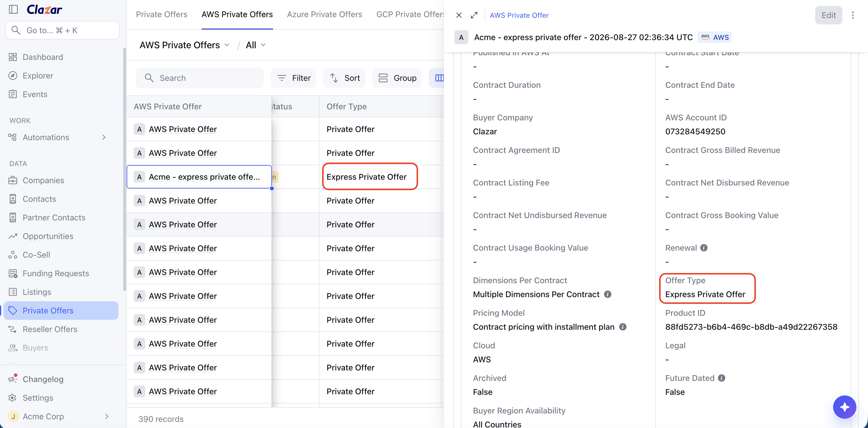This screenshot has width=868, height=428.
Task: Switch to Azure Private Offers tab
Action: 324,15
